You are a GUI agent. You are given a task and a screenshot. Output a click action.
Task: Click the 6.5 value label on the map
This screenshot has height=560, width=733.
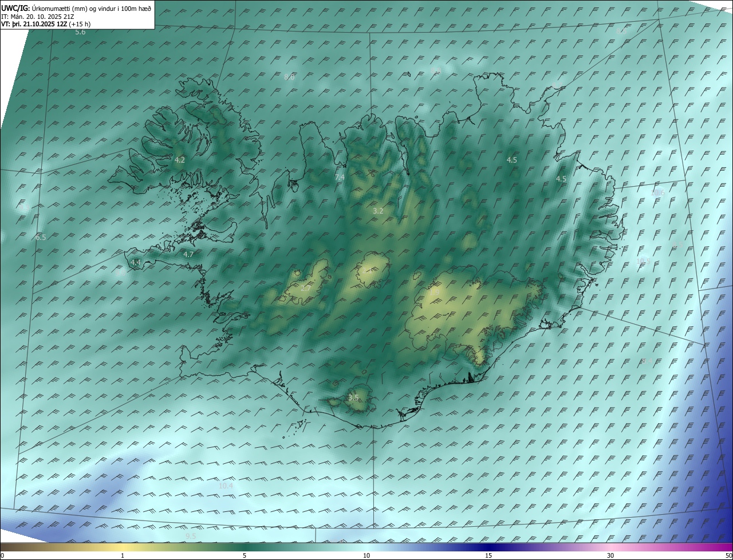pos(40,237)
